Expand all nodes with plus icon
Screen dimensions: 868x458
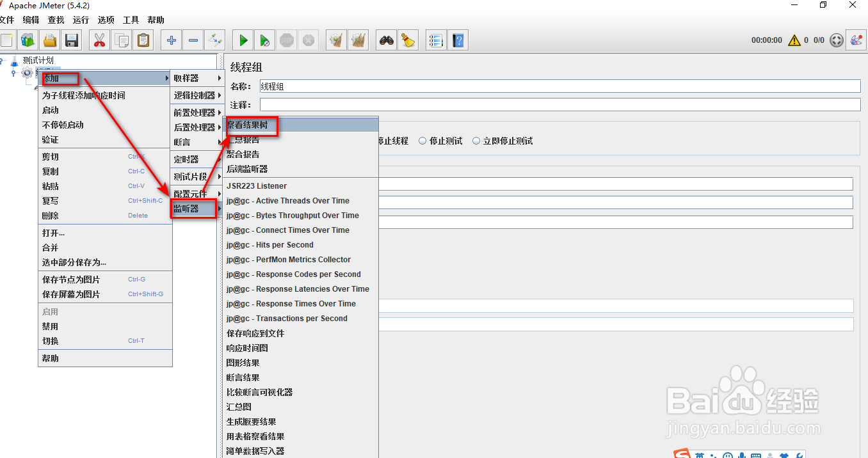coord(171,40)
